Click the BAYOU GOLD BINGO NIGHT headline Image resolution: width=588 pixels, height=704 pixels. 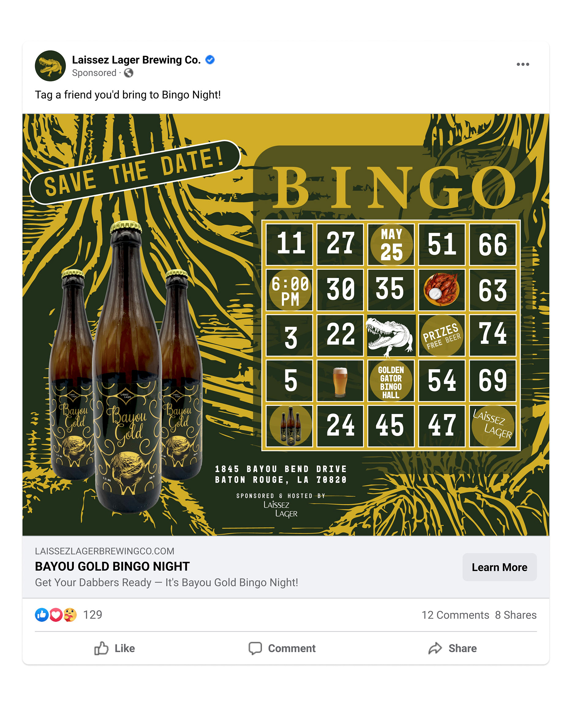(112, 567)
